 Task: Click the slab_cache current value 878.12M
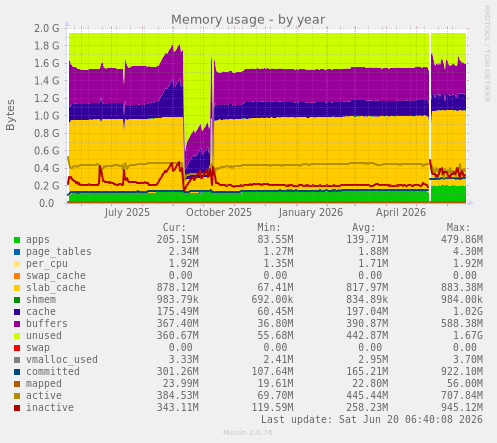tap(178, 288)
